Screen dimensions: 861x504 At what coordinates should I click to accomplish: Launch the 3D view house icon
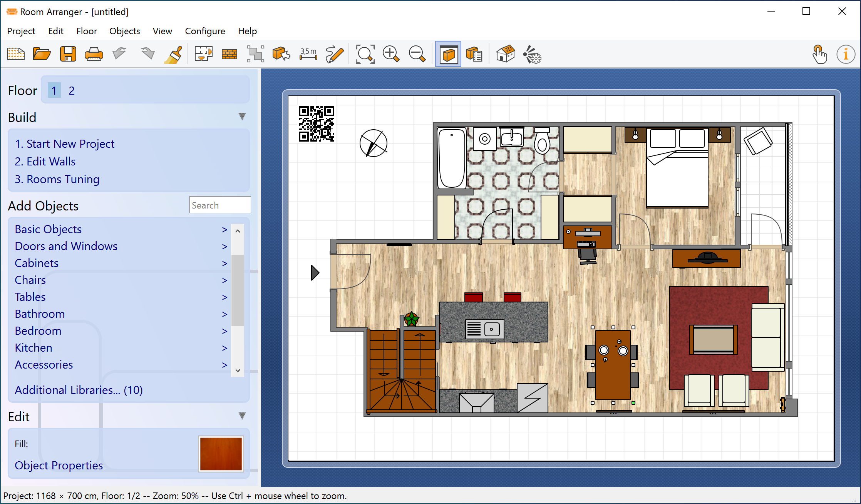(506, 54)
